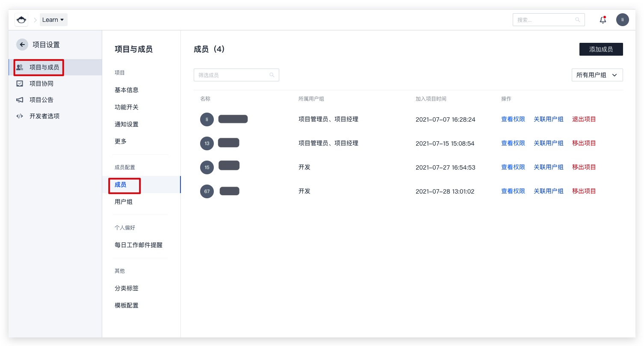The height and width of the screenshot is (346, 644).
Task: Click the 项目公告 megaphone icon
Action: point(20,100)
